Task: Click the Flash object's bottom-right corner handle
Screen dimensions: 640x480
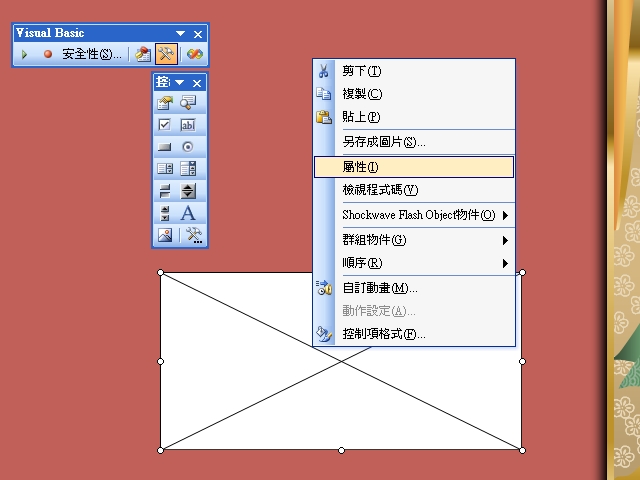Action: [x=522, y=450]
